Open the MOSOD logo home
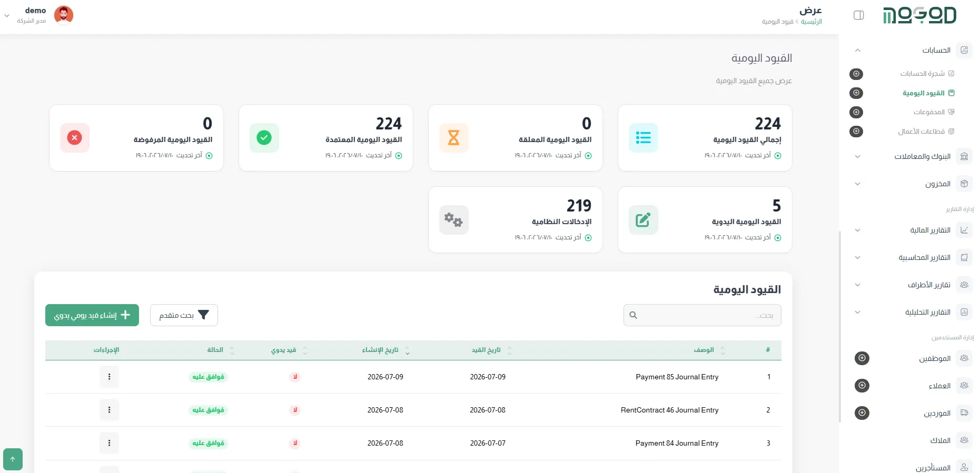 point(919,15)
